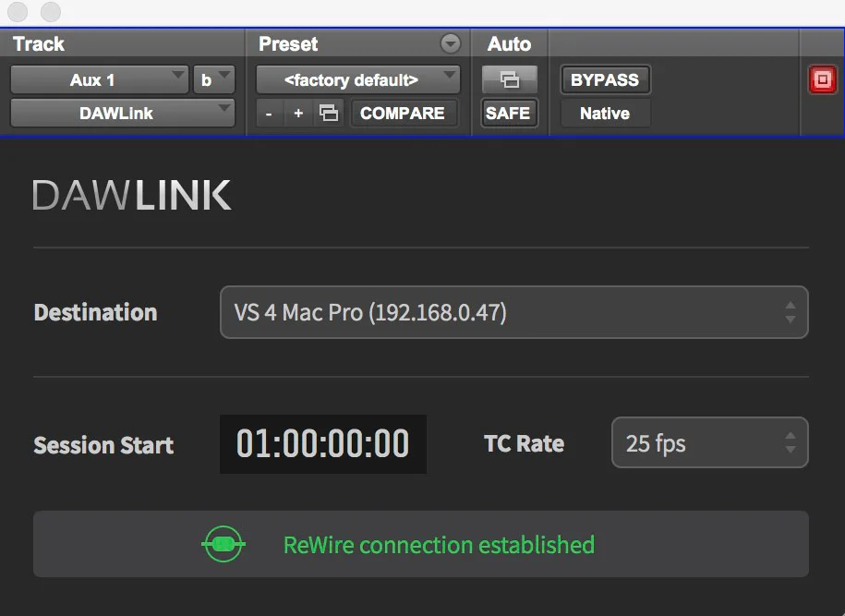Click the Preset header label

288,43
